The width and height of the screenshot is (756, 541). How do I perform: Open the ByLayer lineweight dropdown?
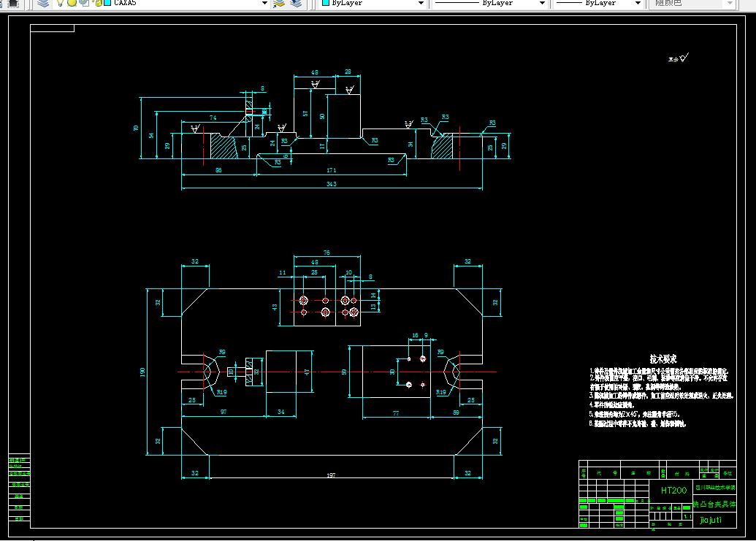638,3
